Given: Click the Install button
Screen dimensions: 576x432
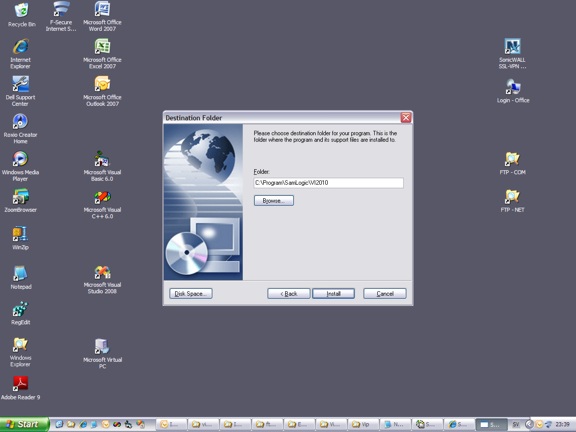Looking at the screenshot, I should coord(334,294).
